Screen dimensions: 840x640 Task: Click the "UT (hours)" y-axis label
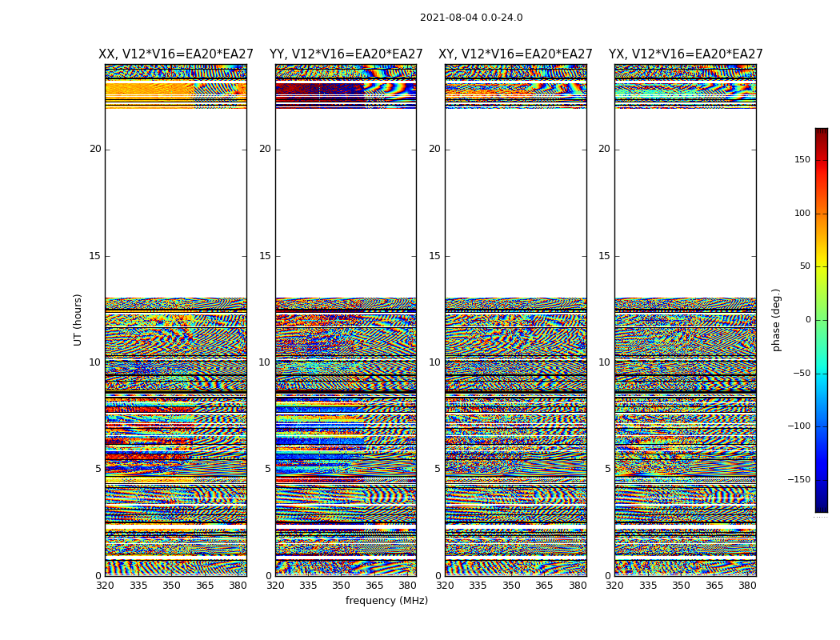78,320
